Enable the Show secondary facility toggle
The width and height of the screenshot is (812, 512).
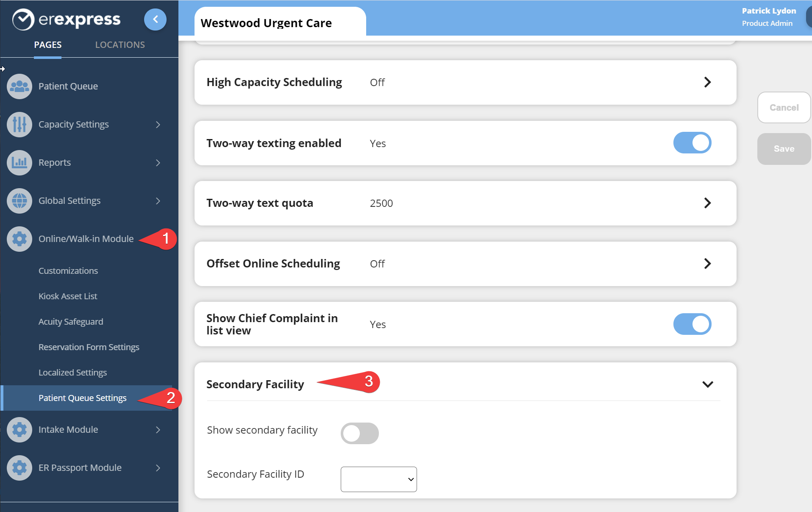point(359,433)
